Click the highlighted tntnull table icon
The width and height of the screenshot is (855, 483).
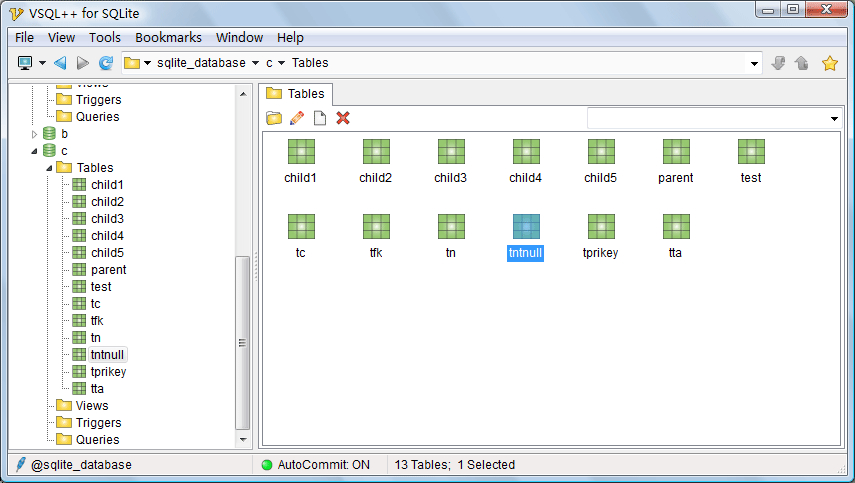tap(526, 227)
